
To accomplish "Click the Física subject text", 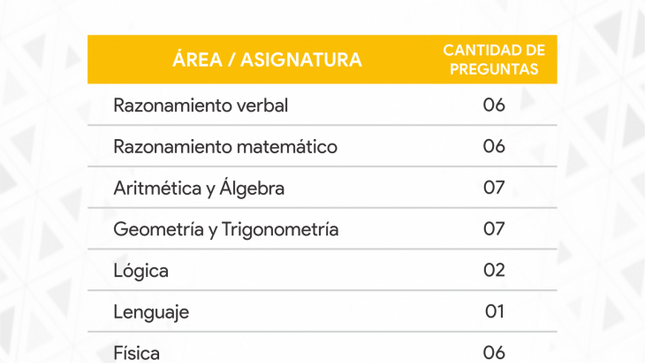I will click(137, 353).
